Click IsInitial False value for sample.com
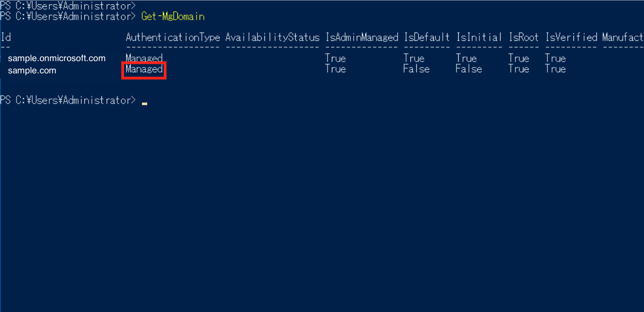The image size is (644, 312). tap(469, 69)
